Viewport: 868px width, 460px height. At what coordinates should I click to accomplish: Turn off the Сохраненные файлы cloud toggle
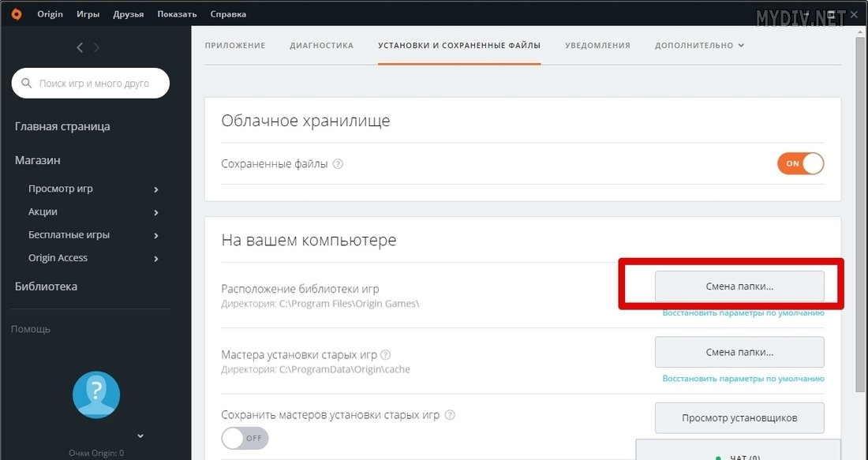click(800, 164)
